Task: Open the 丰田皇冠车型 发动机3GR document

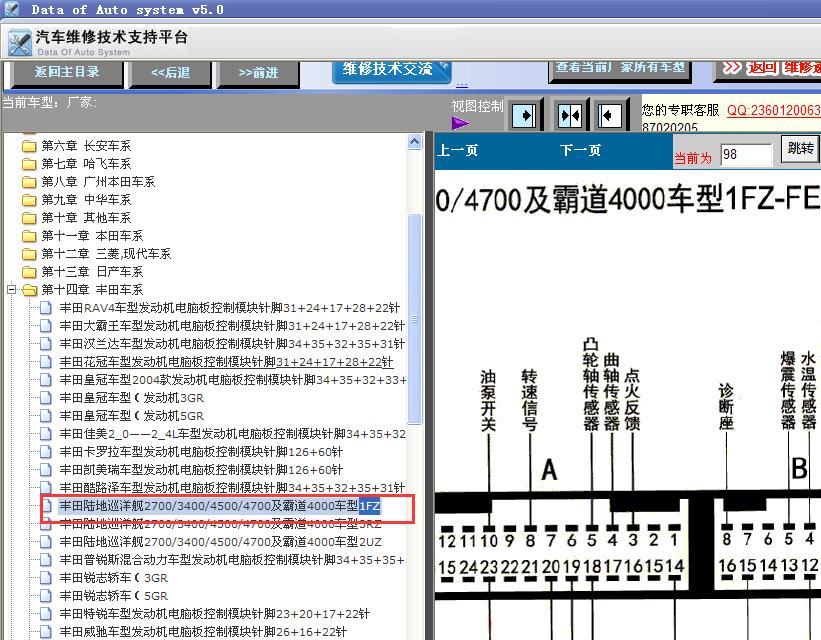Action: 131,398
